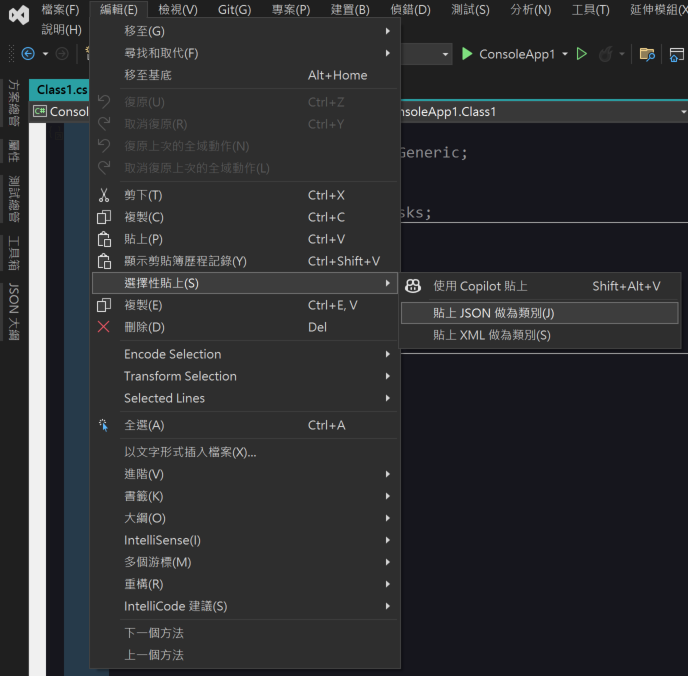688x676 pixels.
Task: Open the 工具(T) menu
Action: click(591, 9)
